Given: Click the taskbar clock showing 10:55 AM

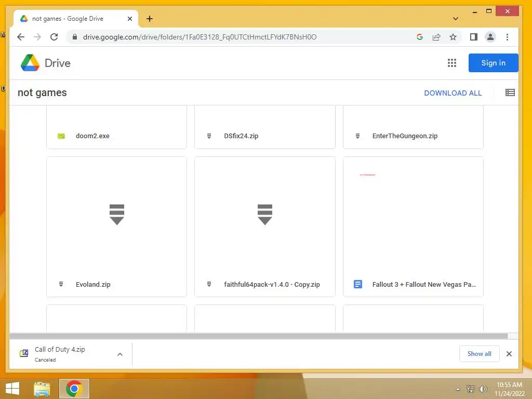Looking at the screenshot, I should coord(509,389).
